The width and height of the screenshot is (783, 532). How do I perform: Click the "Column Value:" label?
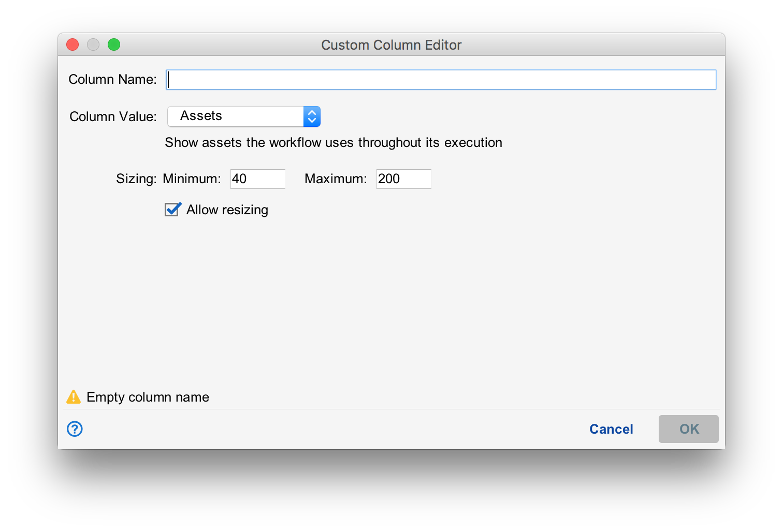pos(113,116)
